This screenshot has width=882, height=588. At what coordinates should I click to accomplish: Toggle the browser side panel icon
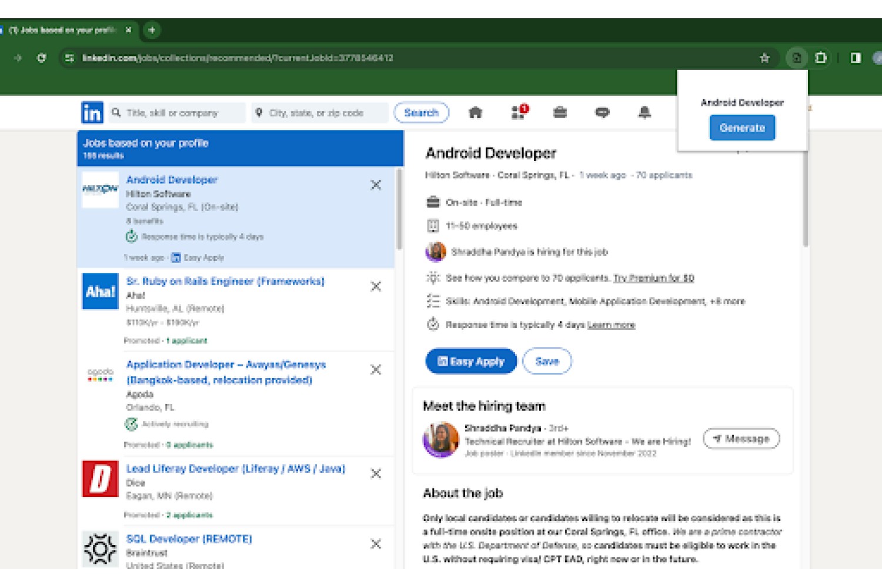(856, 58)
